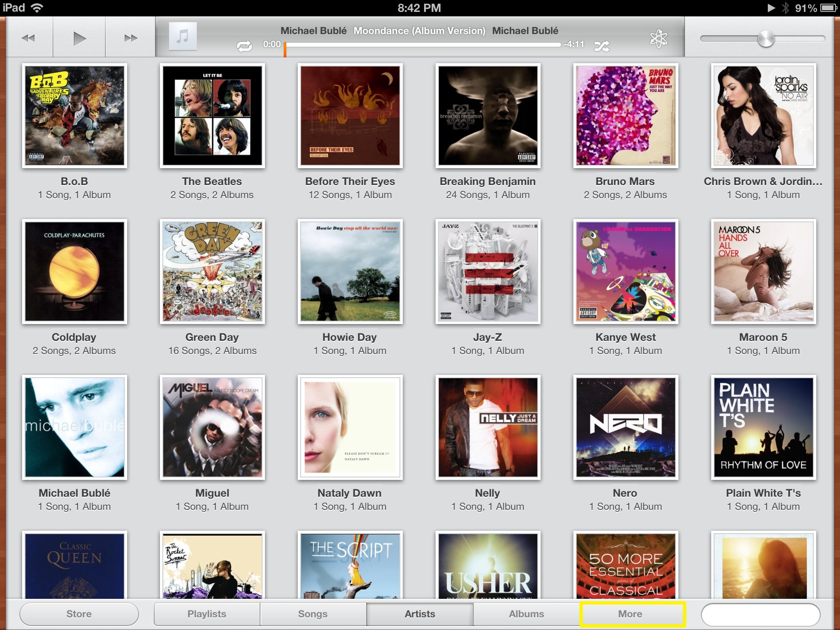Open the Store button

click(79, 614)
